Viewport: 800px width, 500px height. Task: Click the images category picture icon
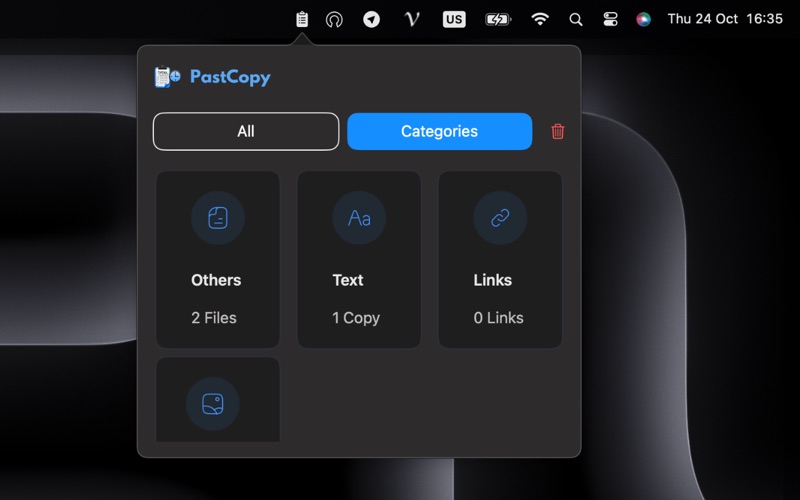point(213,404)
